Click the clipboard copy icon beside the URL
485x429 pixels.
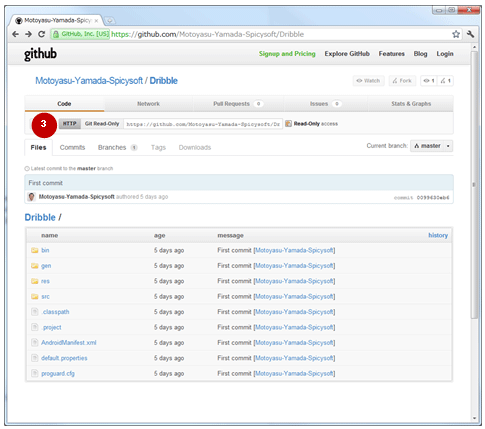click(288, 124)
